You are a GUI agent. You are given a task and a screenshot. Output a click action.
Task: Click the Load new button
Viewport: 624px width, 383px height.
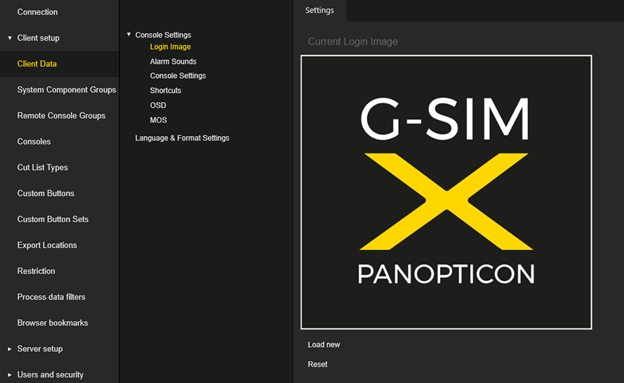(324, 345)
